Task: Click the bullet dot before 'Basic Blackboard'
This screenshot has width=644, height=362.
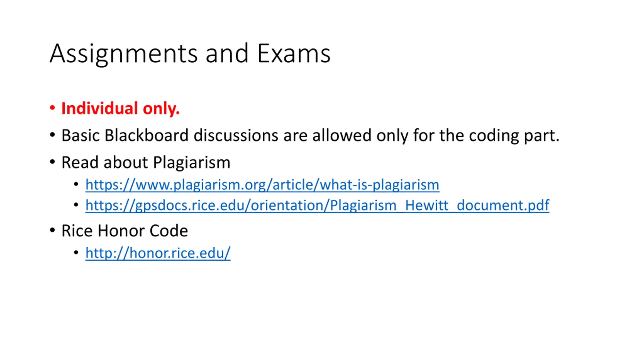Action: pos(52,135)
